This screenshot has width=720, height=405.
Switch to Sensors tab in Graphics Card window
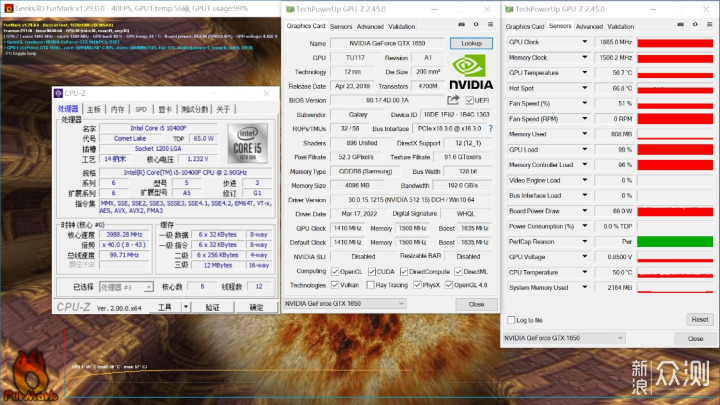pyautogui.click(x=341, y=27)
